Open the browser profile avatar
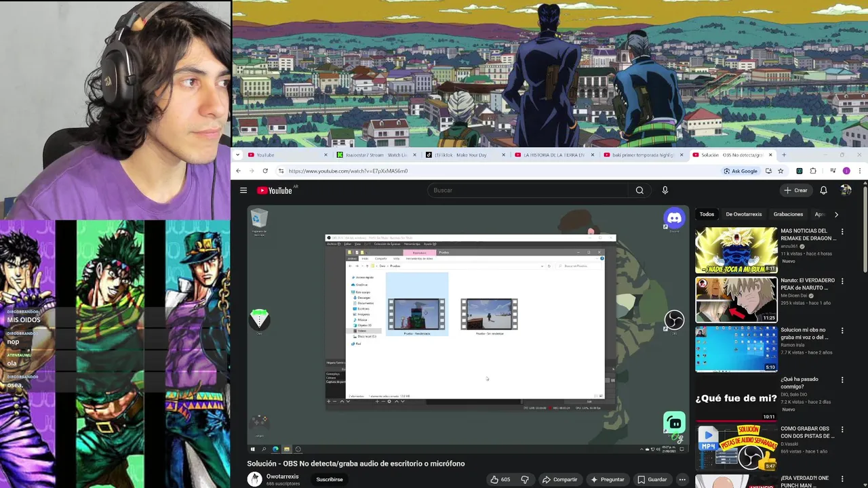 pyautogui.click(x=846, y=171)
